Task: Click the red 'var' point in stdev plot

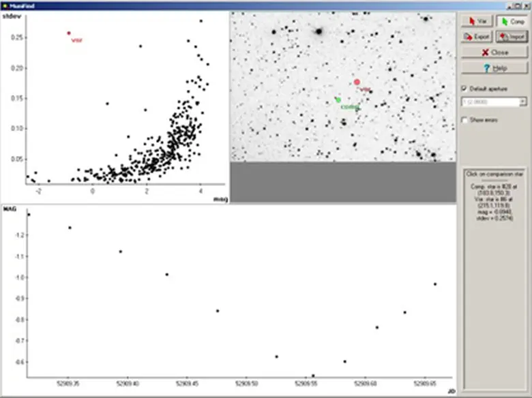Action: tap(68, 33)
